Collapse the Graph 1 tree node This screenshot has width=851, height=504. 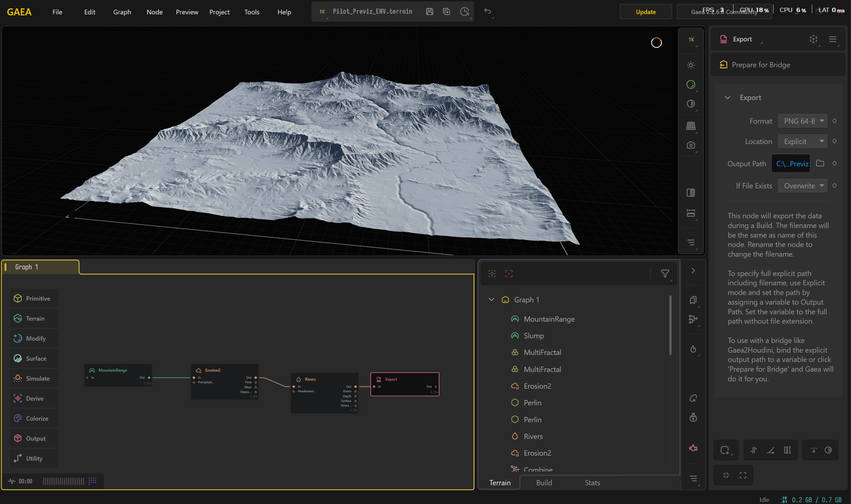(491, 300)
